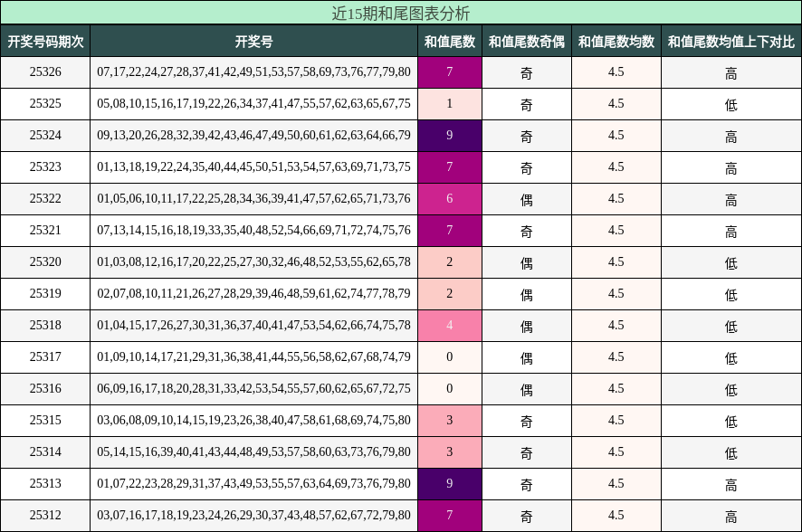Select the 开奖号码期次 column header
Screen dimensions: 802x532
(46, 39)
